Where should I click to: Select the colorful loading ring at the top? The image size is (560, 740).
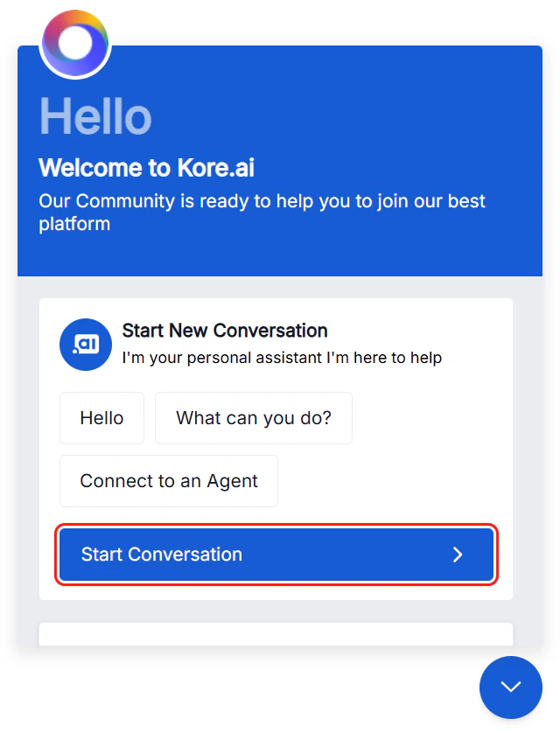[x=74, y=43]
